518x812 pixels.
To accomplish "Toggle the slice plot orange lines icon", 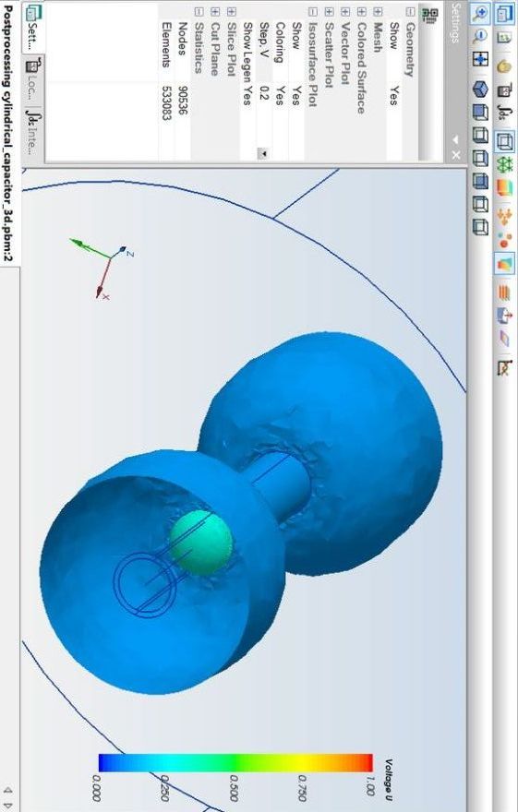I will coord(504,293).
